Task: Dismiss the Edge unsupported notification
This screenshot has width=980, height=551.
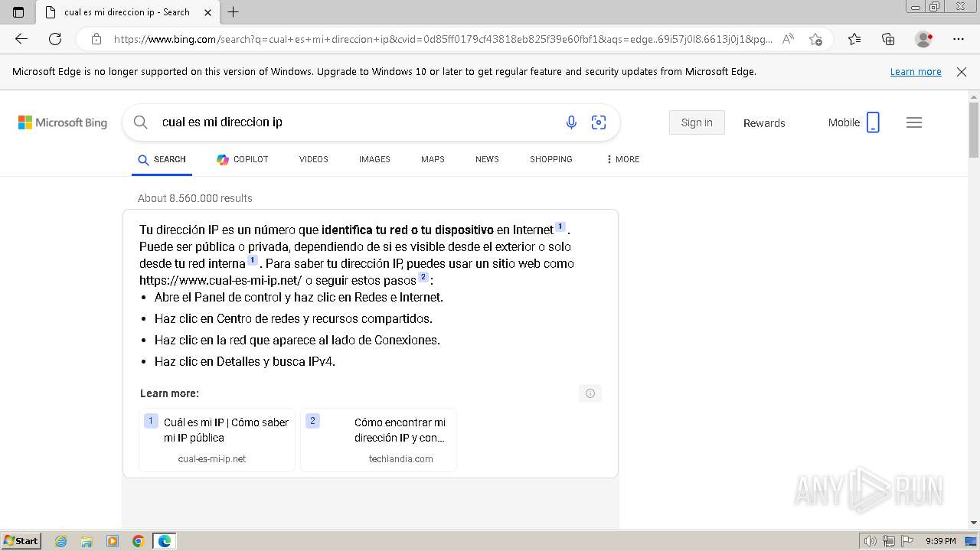Action: coord(962,72)
